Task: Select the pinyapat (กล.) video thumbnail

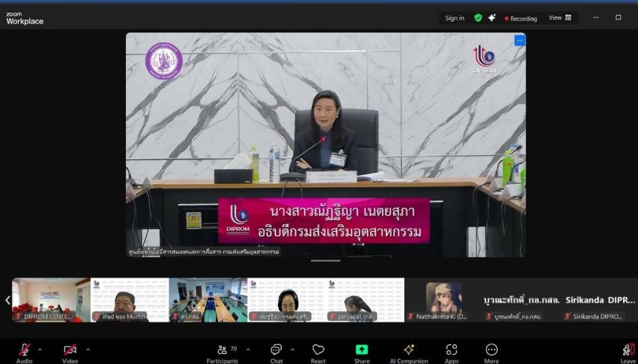Action: [x=365, y=300]
